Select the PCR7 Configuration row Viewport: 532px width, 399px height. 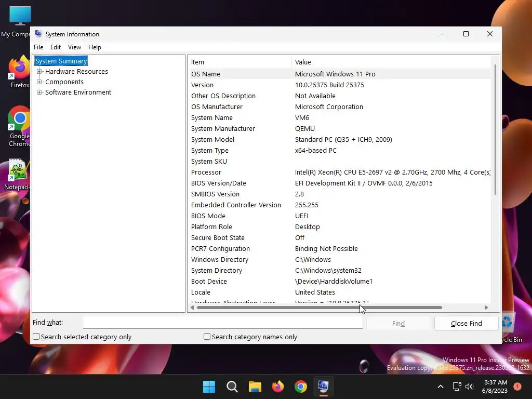coord(340,249)
